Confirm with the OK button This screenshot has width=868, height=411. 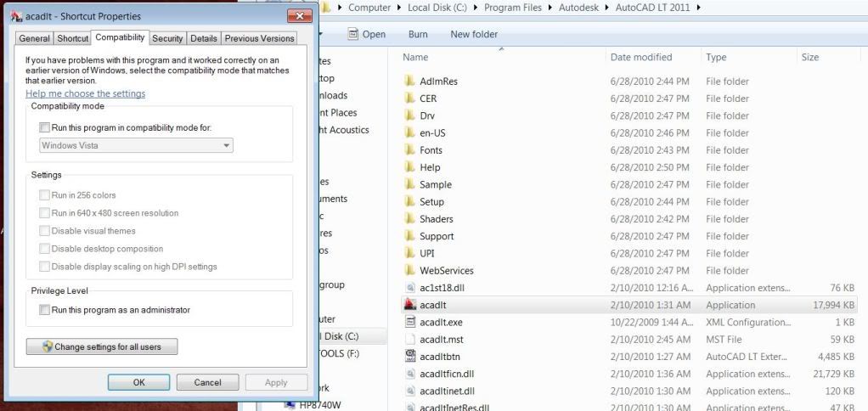(x=139, y=382)
